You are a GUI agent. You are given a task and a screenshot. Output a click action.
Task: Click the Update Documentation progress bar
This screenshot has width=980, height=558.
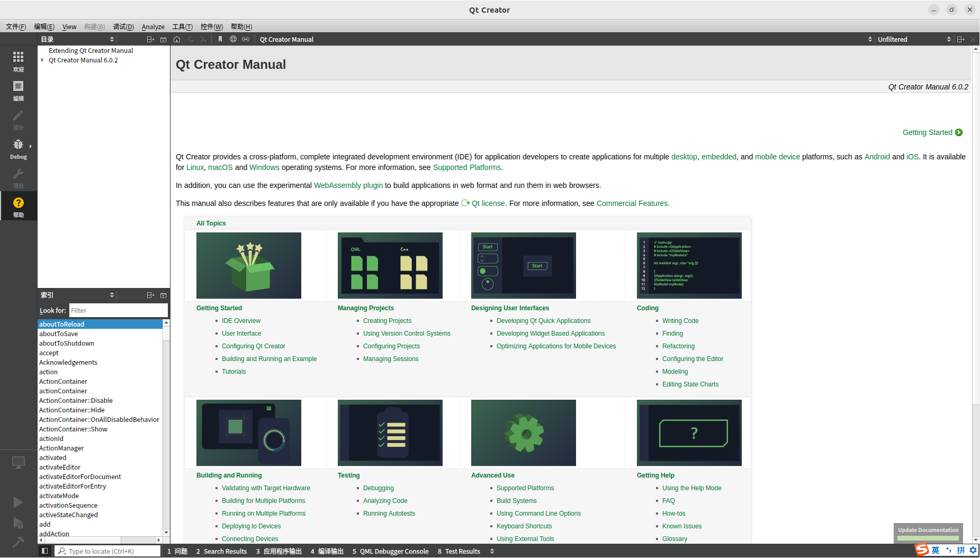click(928, 538)
